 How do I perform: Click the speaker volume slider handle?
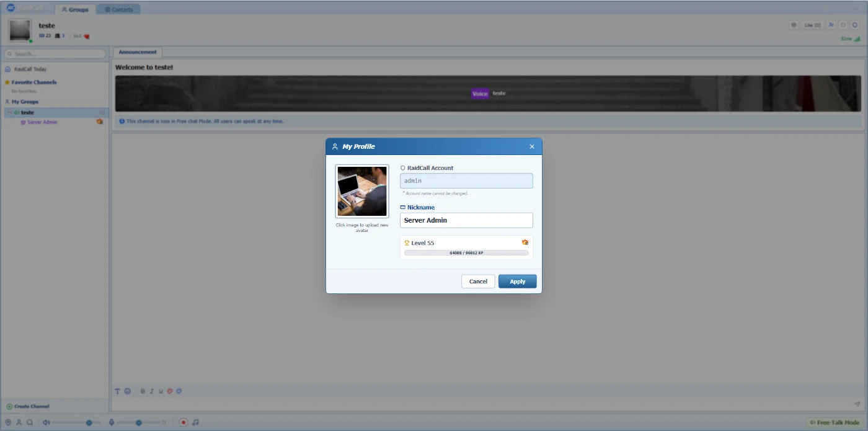pyautogui.click(x=89, y=422)
